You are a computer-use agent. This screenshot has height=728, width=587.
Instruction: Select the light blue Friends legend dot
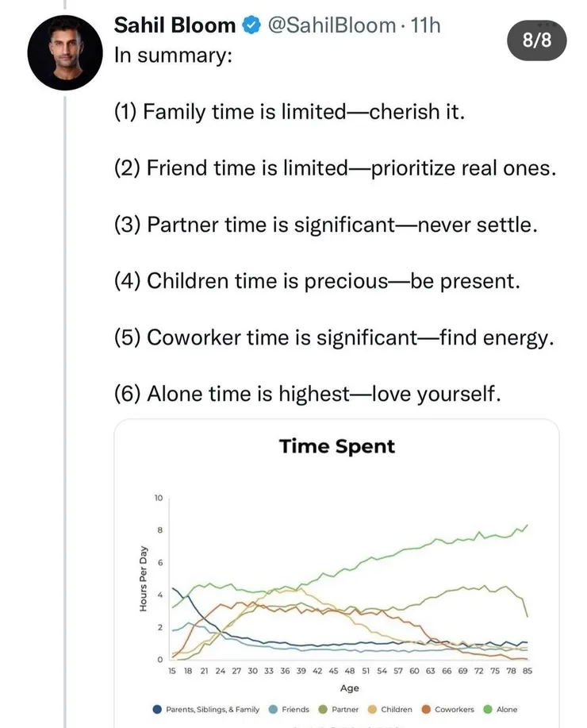tap(273, 709)
